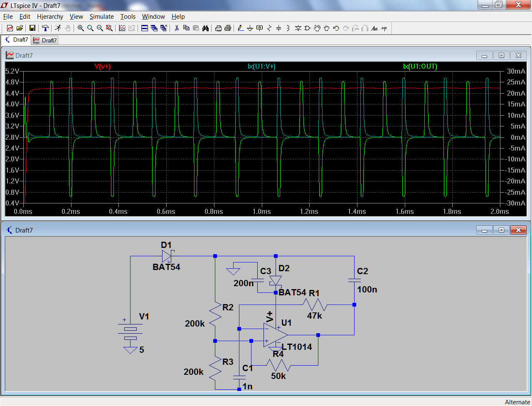Open the Hierarchy menu
The width and height of the screenshot is (532, 406).
tap(50, 17)
